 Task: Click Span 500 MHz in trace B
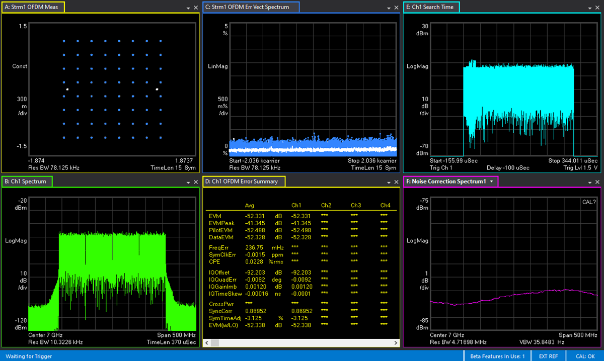click(177, 335)
